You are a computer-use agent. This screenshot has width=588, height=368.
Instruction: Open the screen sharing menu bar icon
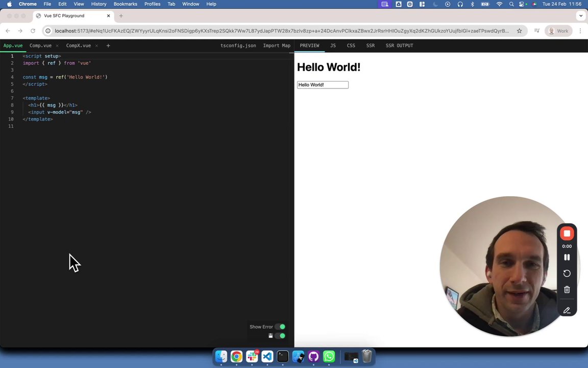pyautogui.click(x=385, y=4)
